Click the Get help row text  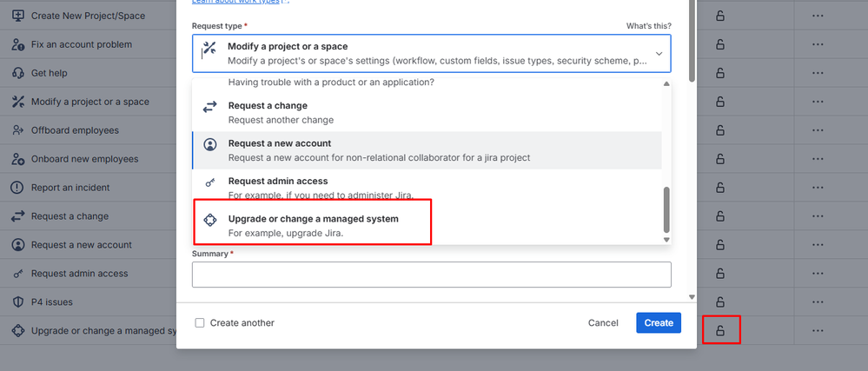[50, 73]
